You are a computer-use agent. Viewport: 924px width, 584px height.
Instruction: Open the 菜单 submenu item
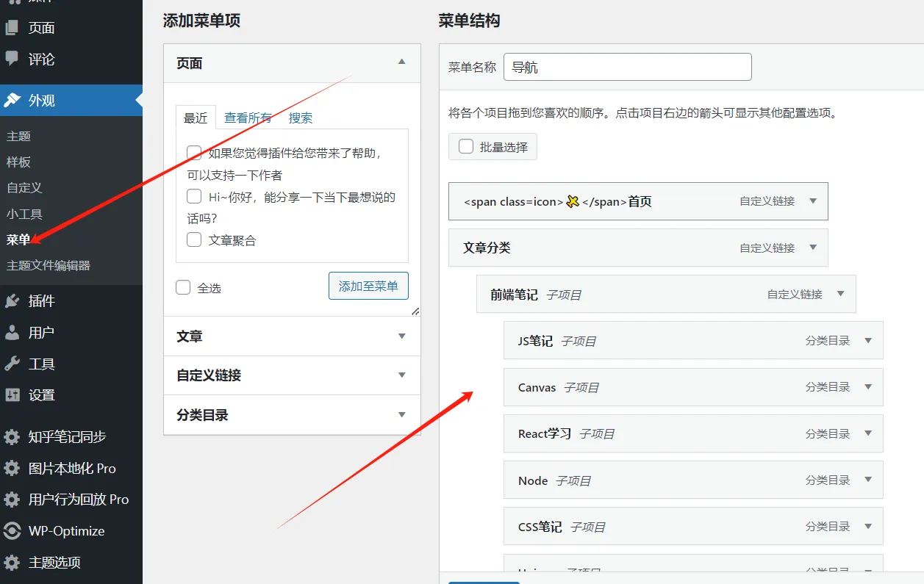18,239
